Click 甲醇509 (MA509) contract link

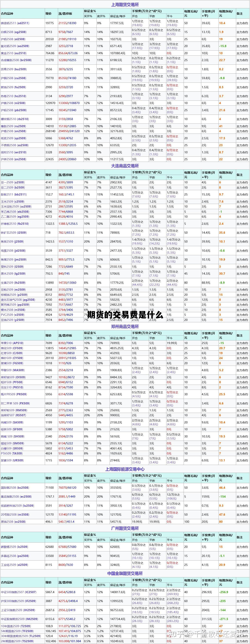[12, 370]
